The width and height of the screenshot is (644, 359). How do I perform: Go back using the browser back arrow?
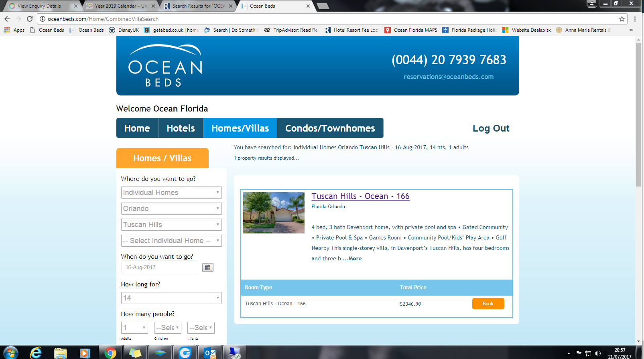click(x=7, y=19)
